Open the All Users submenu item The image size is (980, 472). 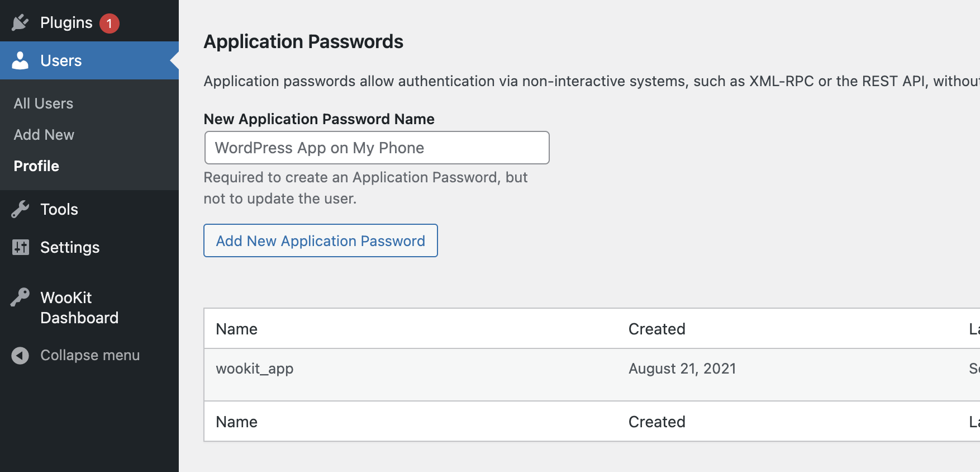point(44,103)
